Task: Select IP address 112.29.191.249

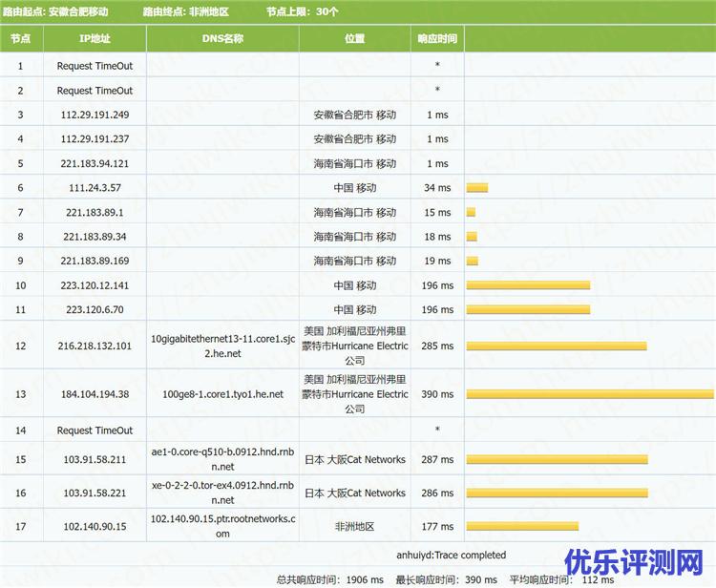Action: tap(95, 115)
